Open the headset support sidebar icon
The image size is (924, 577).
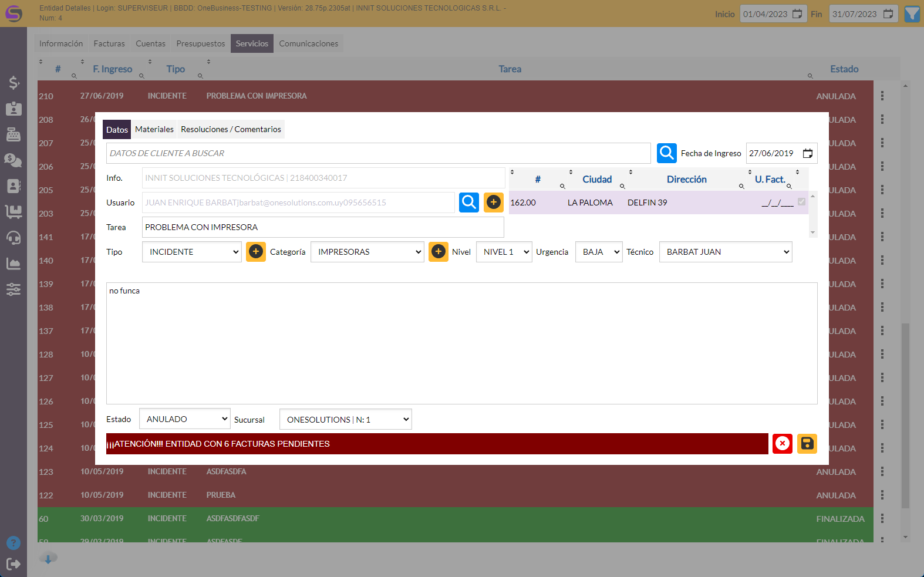(x=14, y=238)
